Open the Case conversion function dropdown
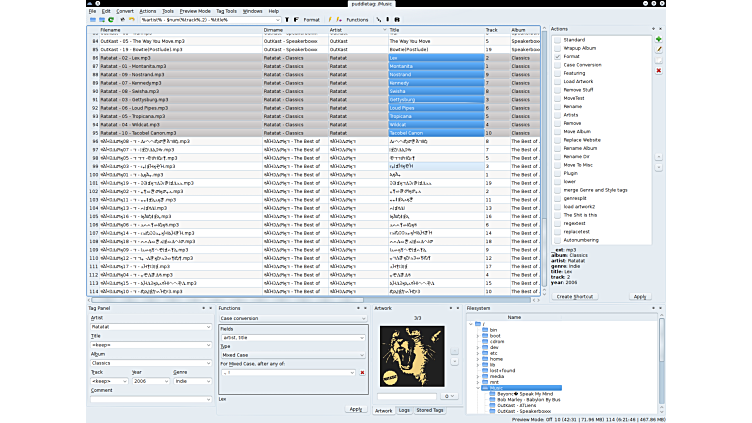The height and width of the screenshot is (423, 752). (x=292, y=318)
